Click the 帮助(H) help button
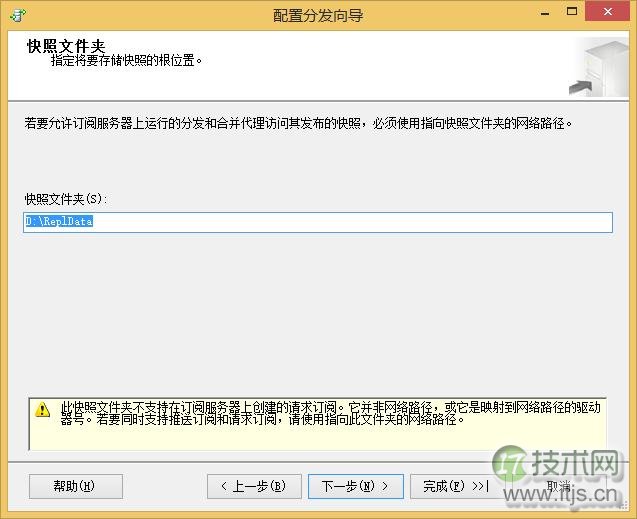 click(76, 486)
